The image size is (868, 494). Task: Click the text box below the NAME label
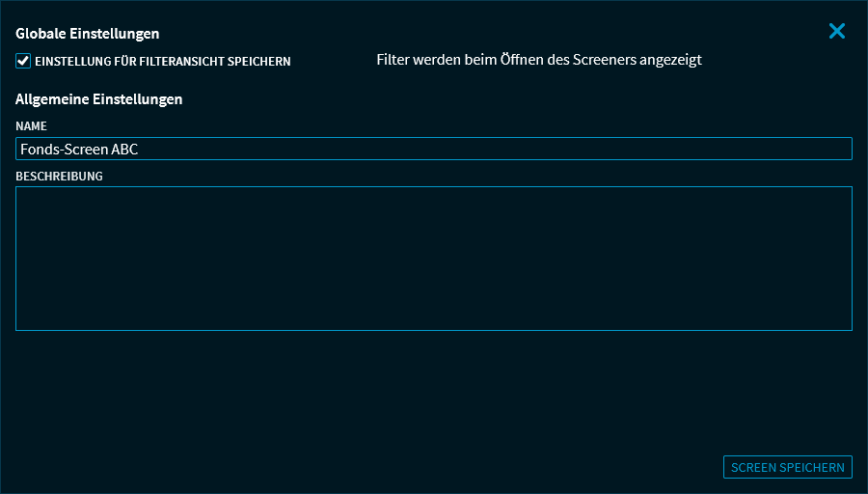(x=434, y=149)
